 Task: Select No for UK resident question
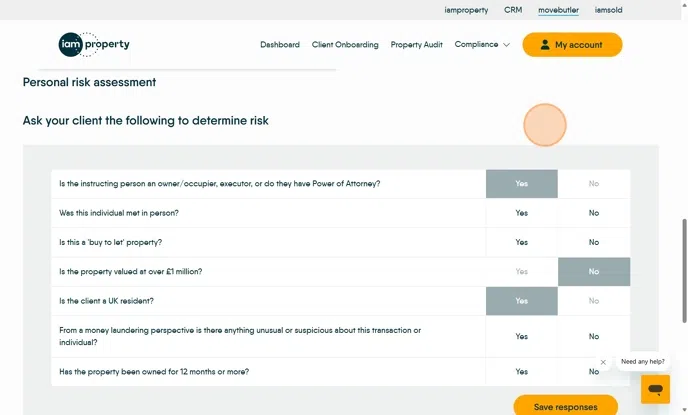point(593,301)
